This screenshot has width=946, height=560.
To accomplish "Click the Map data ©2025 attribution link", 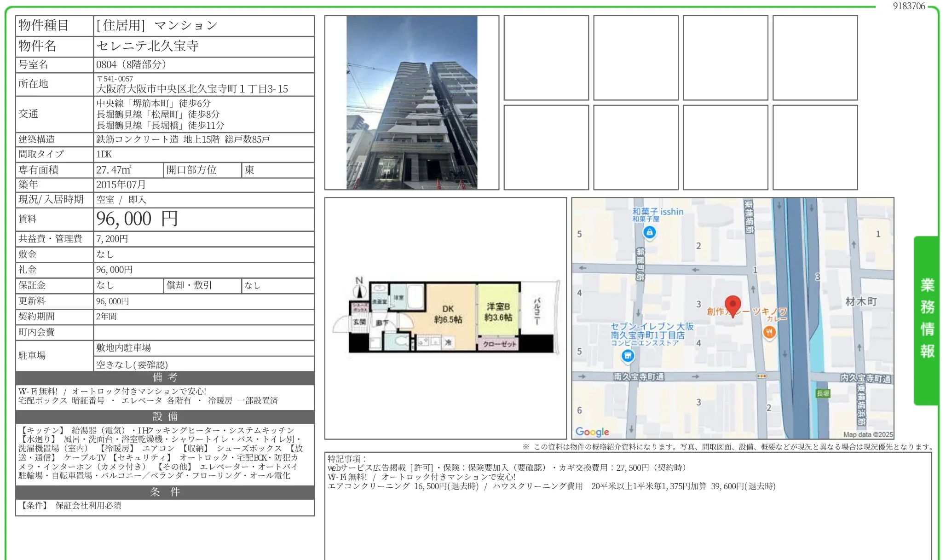I will coord(868,434).
